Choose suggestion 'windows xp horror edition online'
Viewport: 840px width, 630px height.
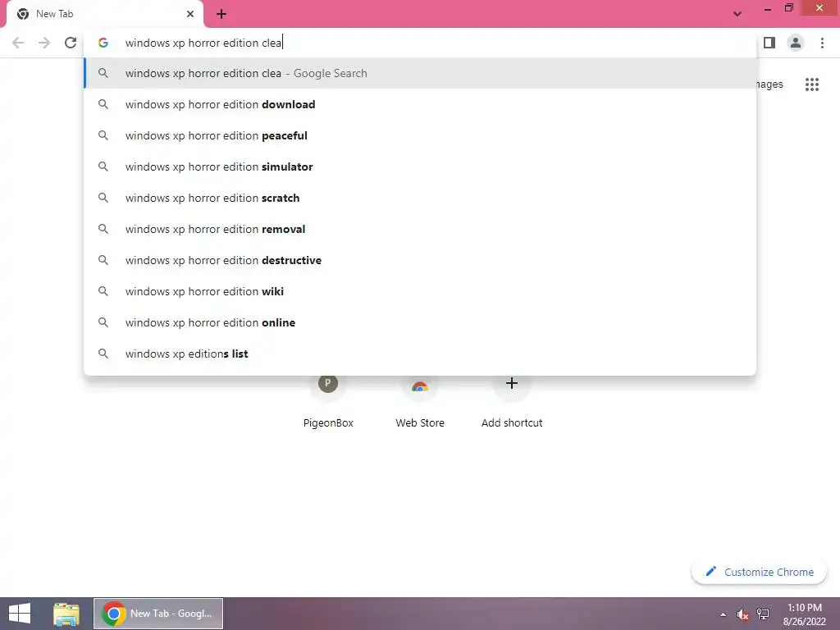(420, 322)
